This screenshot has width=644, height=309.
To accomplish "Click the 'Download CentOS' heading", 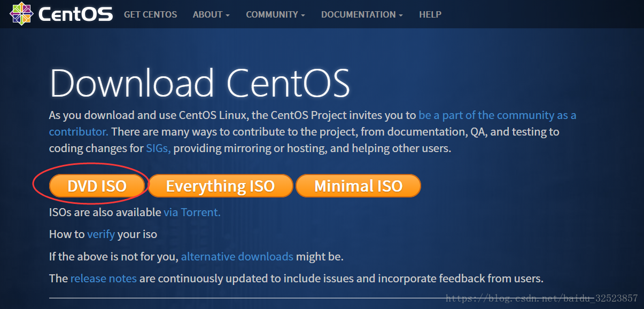I will tap(200, 83).
